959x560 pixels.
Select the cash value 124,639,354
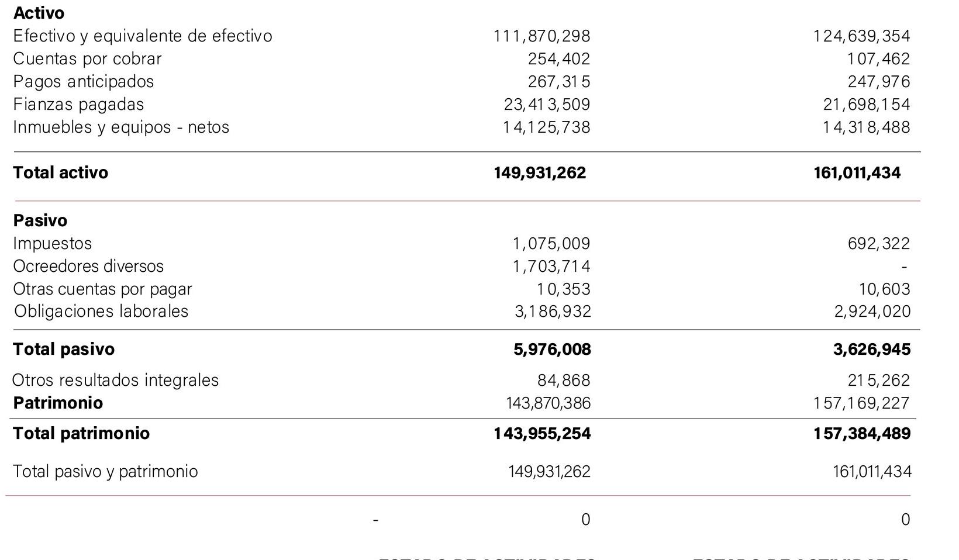[861, 36]
